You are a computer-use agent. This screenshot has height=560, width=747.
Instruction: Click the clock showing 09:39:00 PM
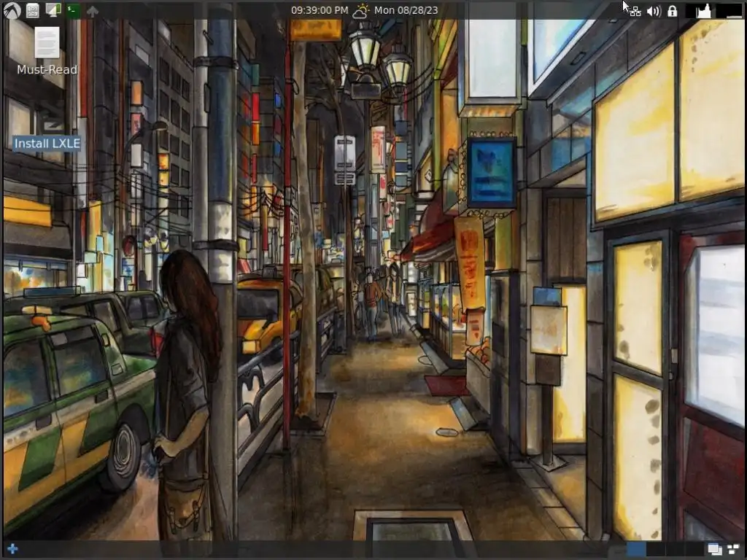coord(320,10)
